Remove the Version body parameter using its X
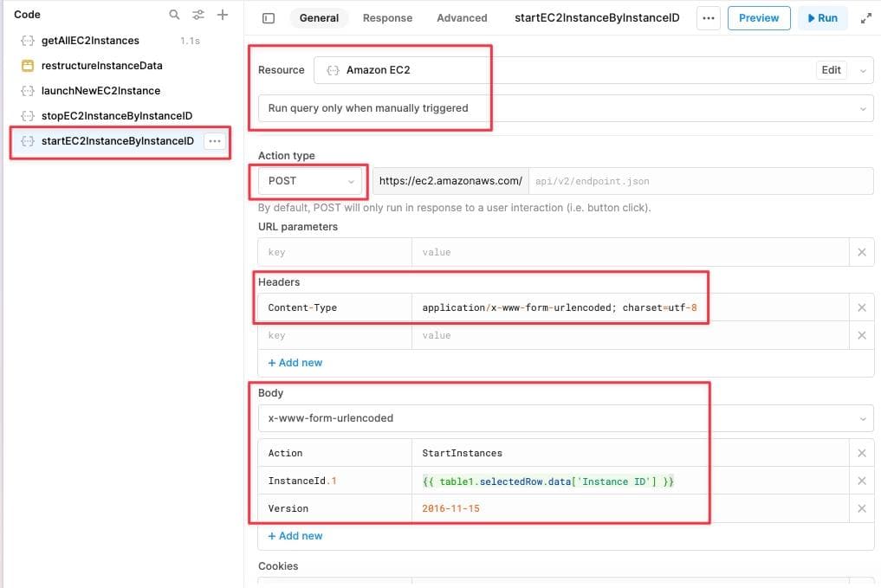This screenshot has height=588, width=881. [862, 507]
